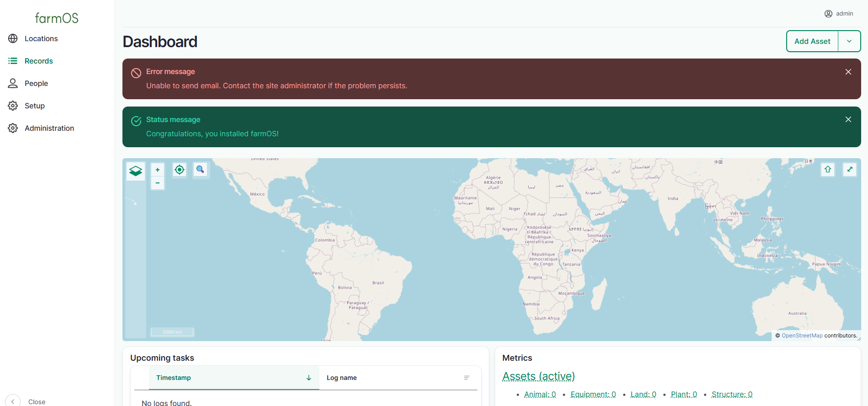
Task: Open the map layers switcher
Action: [136, 171]
